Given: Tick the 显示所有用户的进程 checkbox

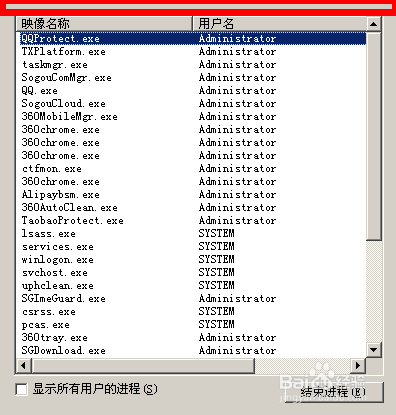Looking at the screenshot, I should (x=22, y=389).
